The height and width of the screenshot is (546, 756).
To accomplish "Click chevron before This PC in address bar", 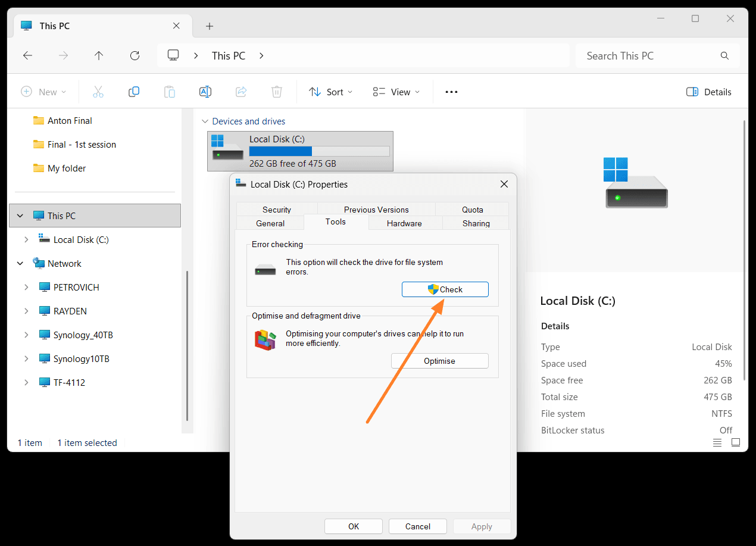I will (196, 55).
